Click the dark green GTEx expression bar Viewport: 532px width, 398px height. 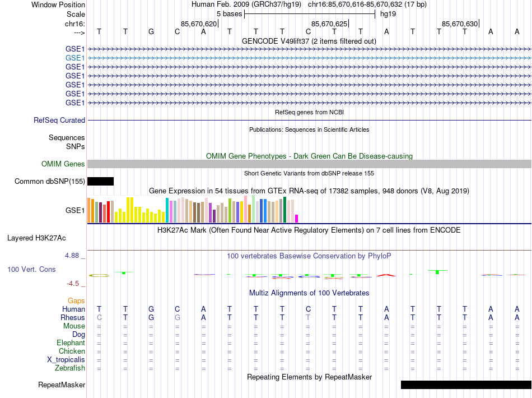click(285, 210)
